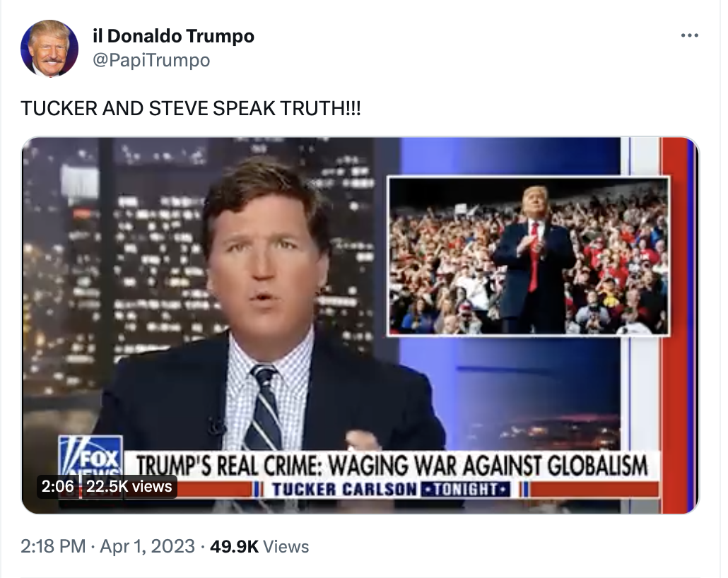
Task: Click the 22.5K views video badge
Action: coord(129,486)
